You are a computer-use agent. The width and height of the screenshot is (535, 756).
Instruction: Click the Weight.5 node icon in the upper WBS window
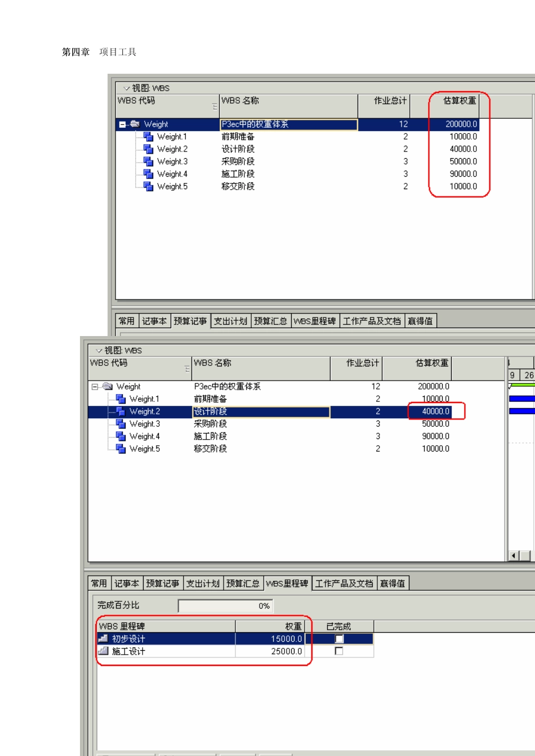pos(149,186)
